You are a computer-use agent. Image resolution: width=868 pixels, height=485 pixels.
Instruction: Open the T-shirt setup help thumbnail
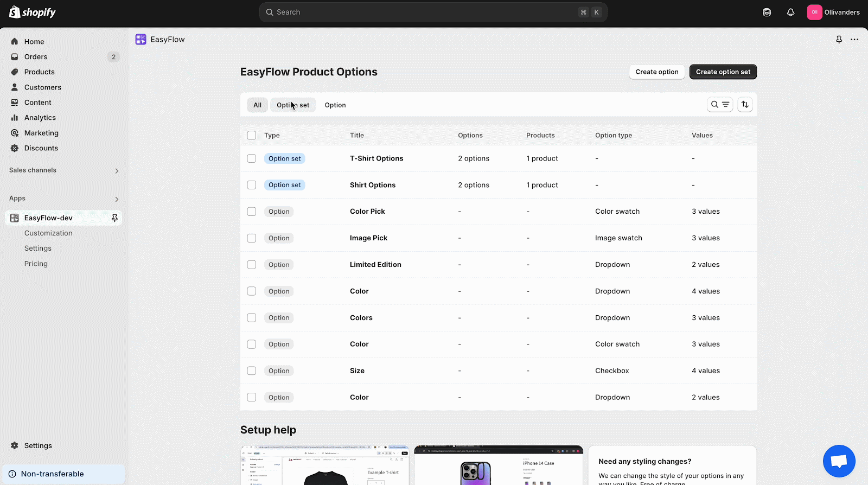coord(325,465)
